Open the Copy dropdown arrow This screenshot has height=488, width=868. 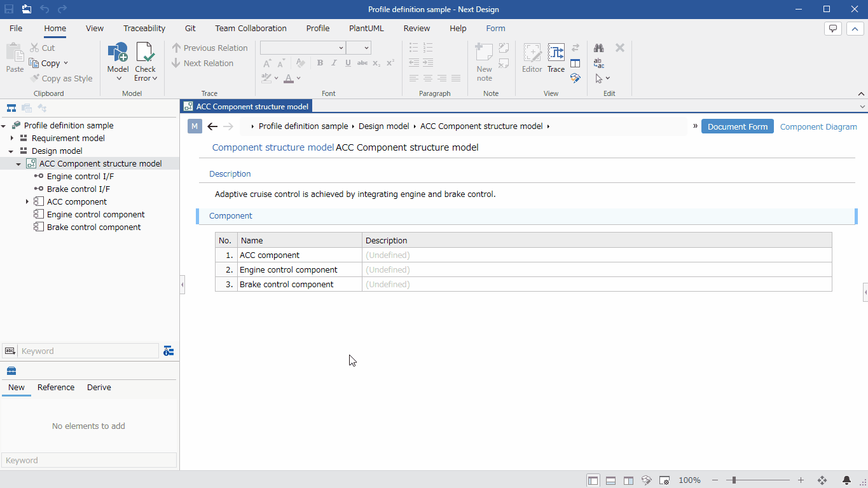coord(65,63)
